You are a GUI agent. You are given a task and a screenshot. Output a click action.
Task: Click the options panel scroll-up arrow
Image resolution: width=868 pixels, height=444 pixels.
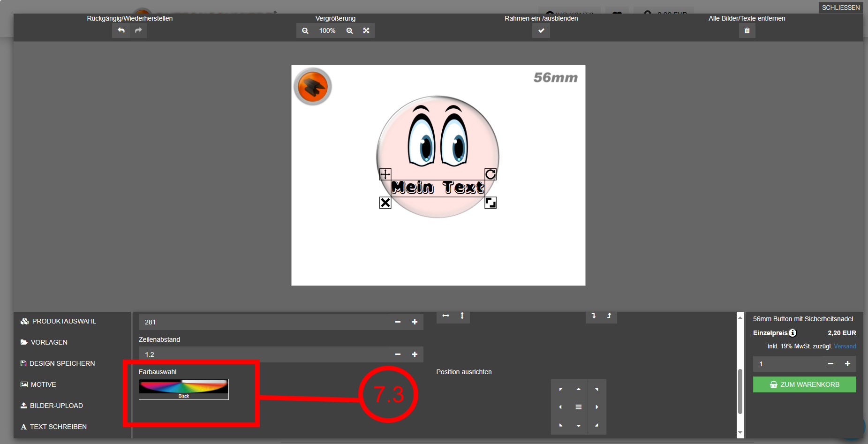(x=740, y=317)
